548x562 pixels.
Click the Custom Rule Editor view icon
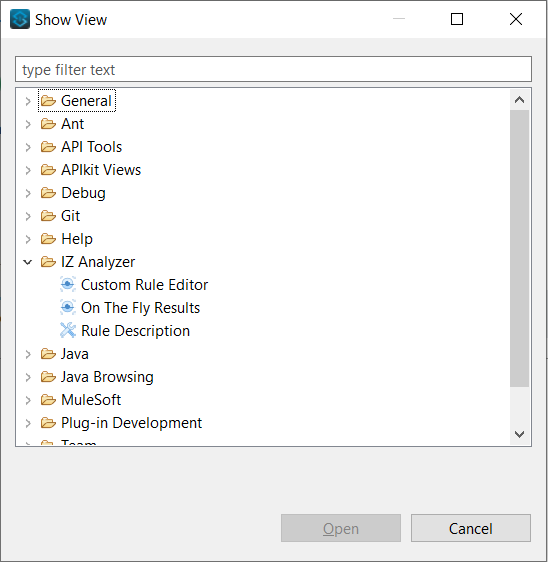click(67, 285)
